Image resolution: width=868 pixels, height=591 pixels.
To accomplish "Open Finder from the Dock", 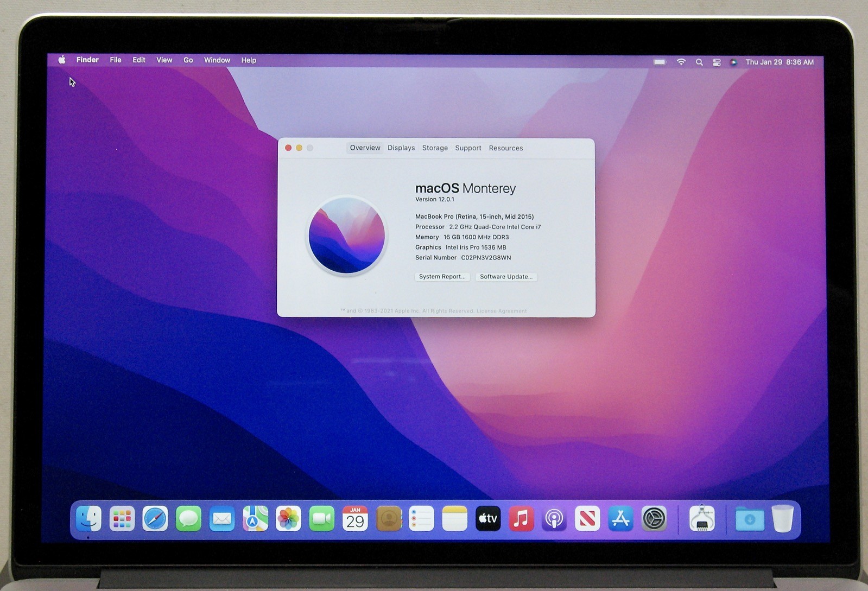I will click(x=88, y=519).
